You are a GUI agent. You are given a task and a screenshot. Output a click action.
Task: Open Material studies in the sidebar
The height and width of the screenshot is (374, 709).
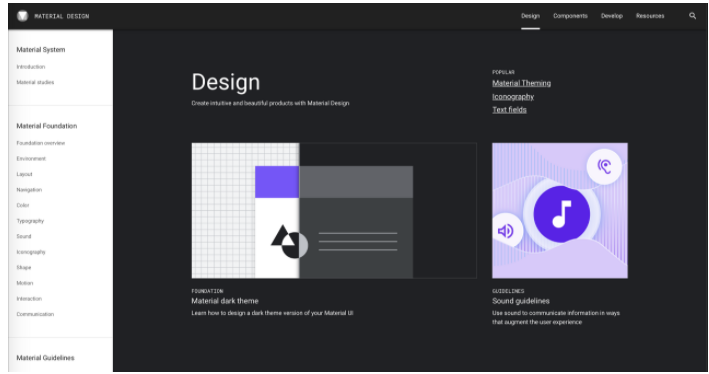pos(35,82)
